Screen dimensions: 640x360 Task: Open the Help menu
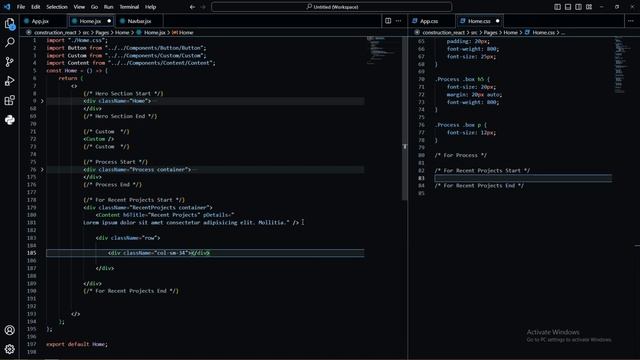[x=151, y=7]
